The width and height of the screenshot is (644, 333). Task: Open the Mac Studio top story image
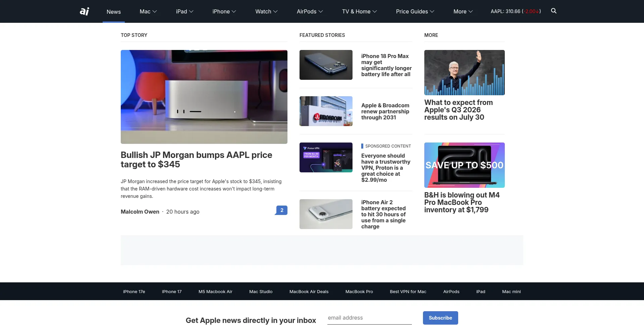(204, 97)
